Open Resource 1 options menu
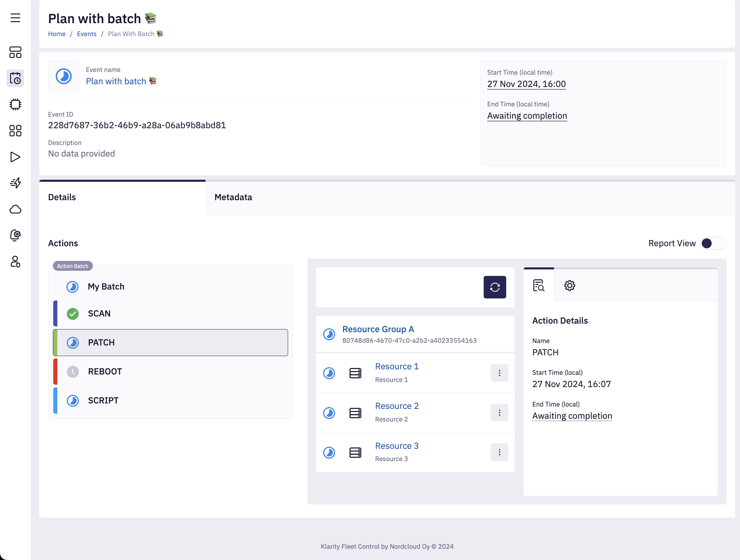 (499, 373)
